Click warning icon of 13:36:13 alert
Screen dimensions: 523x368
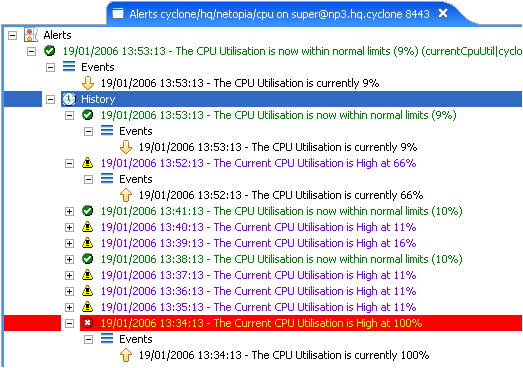88,291
